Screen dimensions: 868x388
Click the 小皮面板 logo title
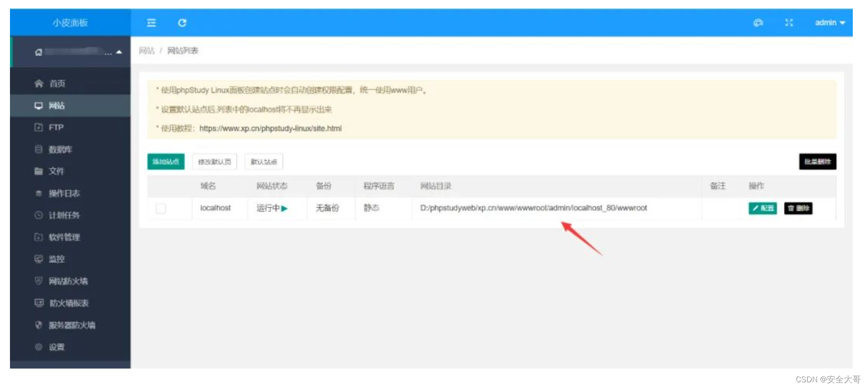click(70, 23)
